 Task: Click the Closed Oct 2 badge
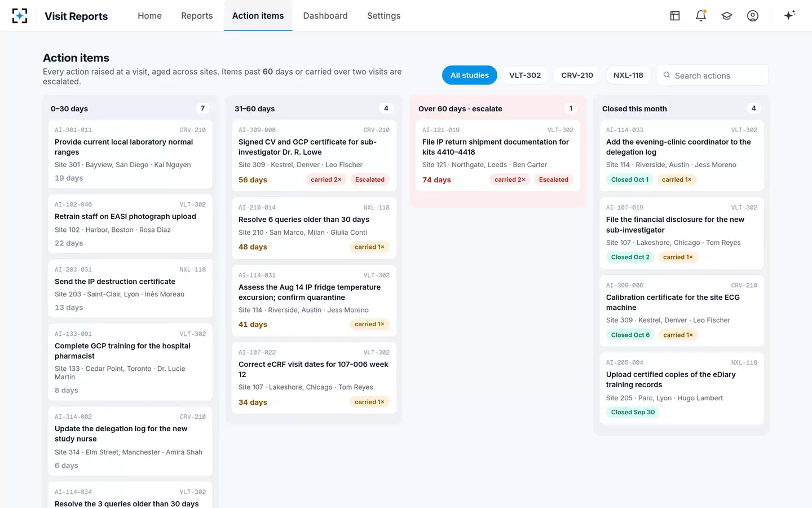click(630, 257)
